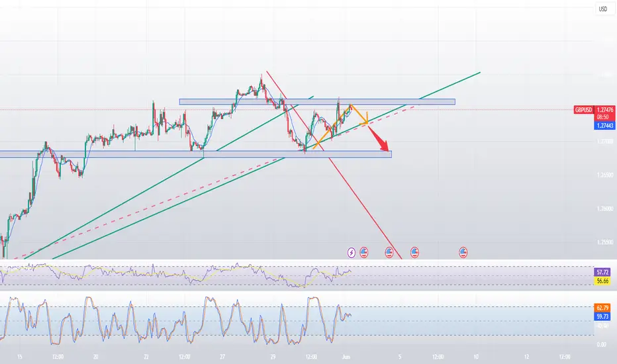This screenshot has height=364, width=617.
Task: Select the red arrow drawing
Action: tap(379, 139)
